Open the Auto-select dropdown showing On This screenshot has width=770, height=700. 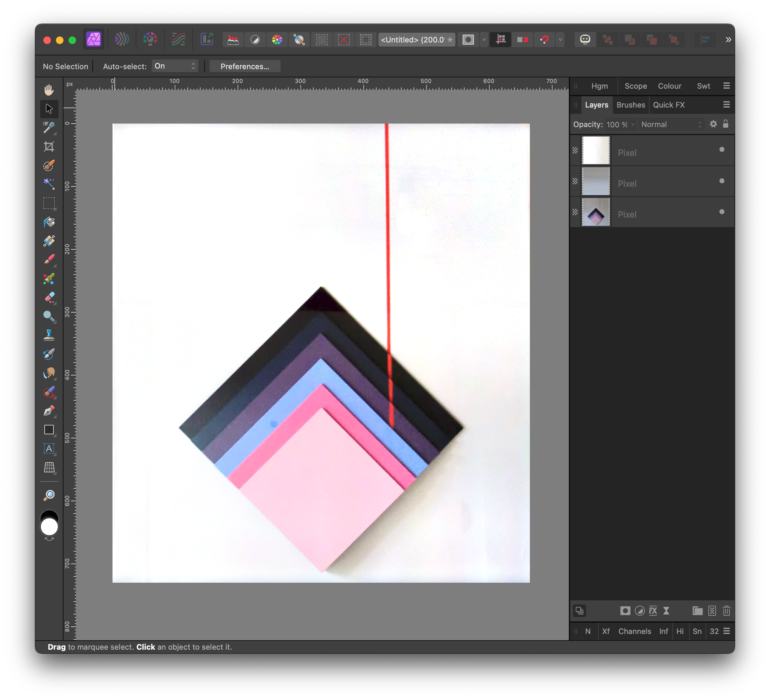(175, 66)
